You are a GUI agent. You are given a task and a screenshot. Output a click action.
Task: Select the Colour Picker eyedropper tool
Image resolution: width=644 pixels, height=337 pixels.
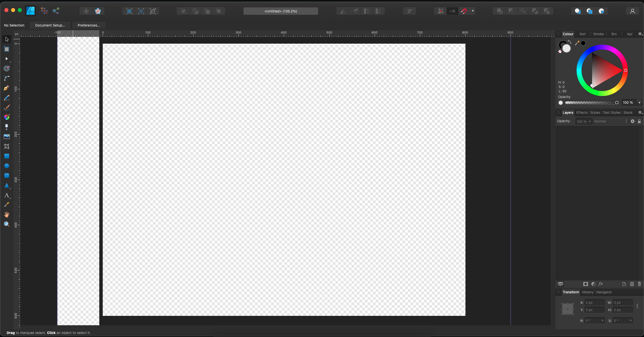[7, 205]
